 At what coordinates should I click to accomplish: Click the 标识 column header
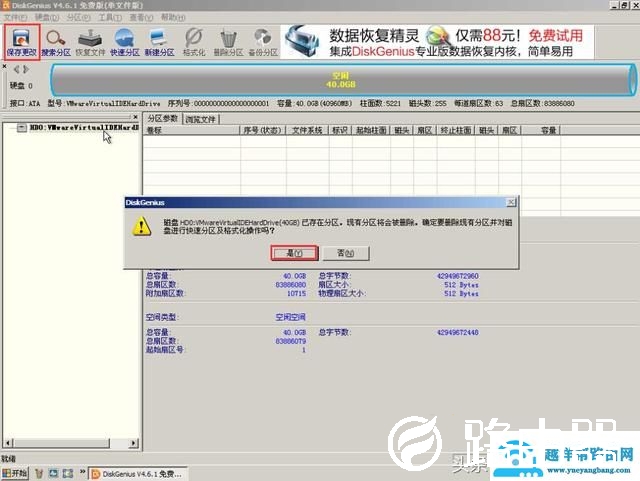tap(340, 130)
